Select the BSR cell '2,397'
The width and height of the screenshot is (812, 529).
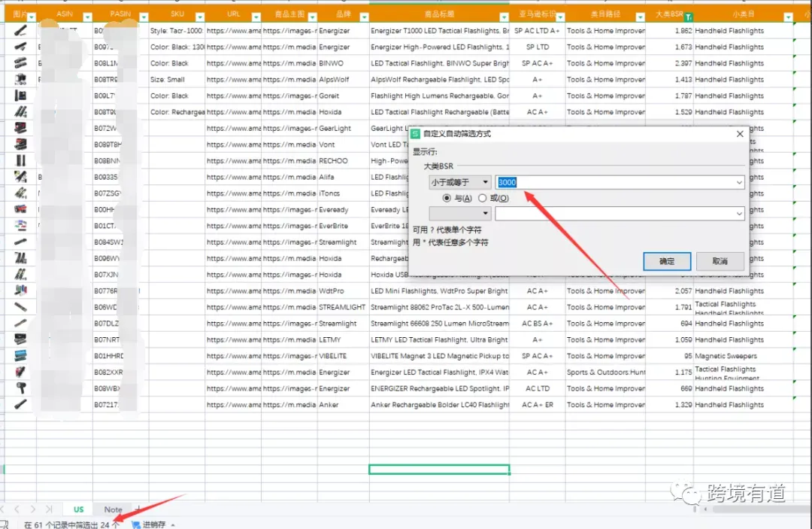[669, 63]
